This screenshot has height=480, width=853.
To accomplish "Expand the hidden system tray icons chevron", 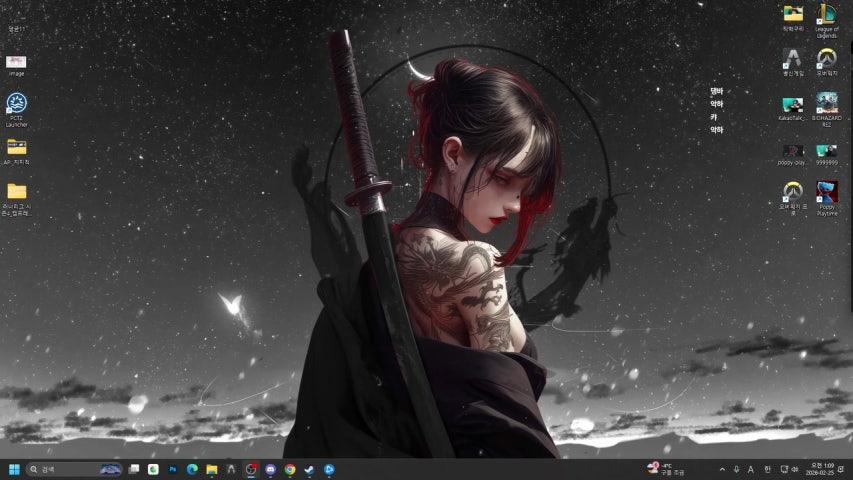I will pos(722,469).
